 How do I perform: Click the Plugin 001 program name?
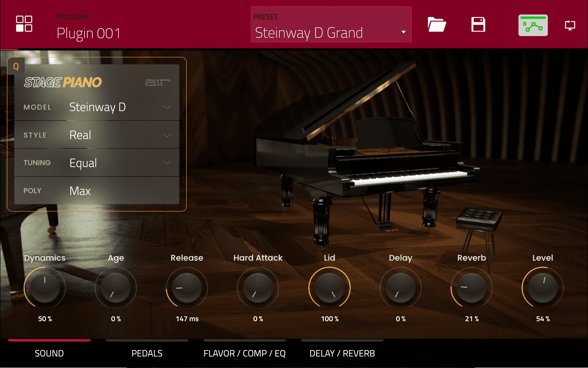89,33
